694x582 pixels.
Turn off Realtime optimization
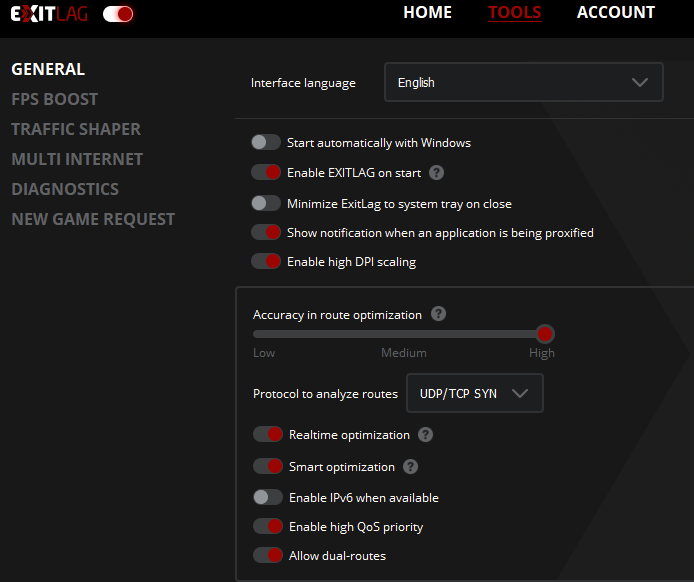pos(268,434)
